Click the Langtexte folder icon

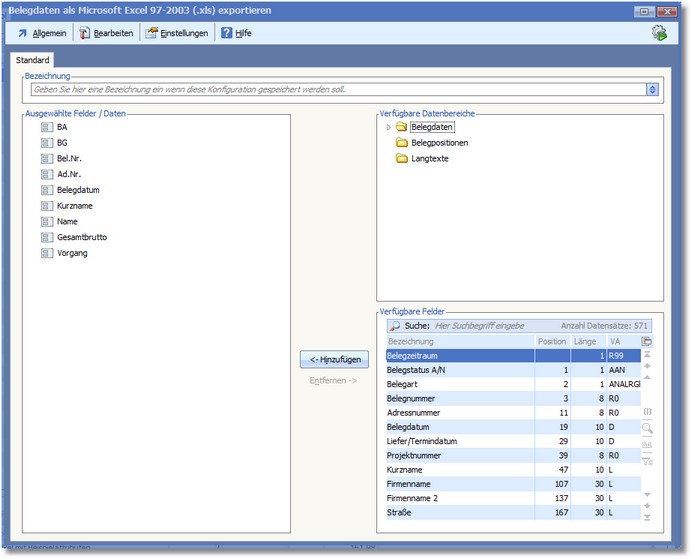point(402,159)
